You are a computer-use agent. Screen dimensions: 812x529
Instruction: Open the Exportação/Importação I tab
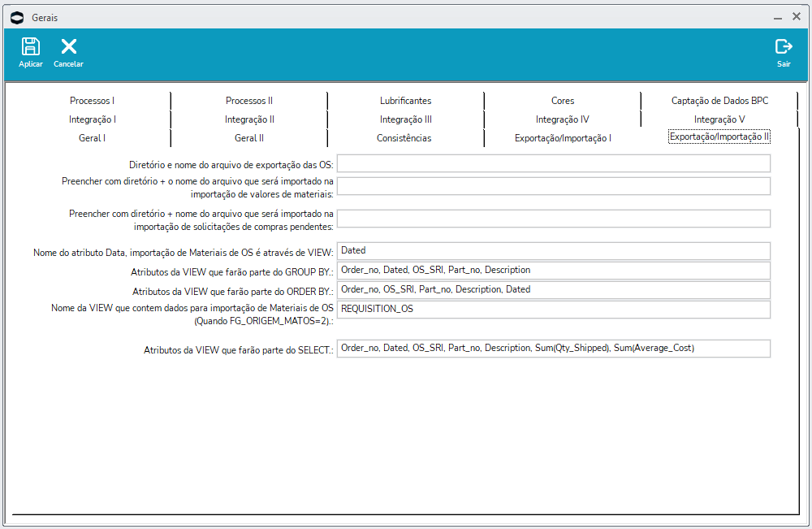click(563, 138)
